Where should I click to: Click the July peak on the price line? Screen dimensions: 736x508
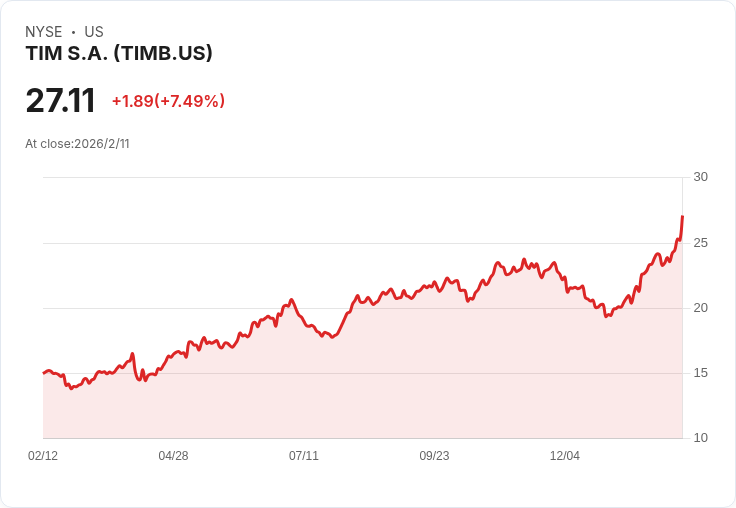coord(291,300)
